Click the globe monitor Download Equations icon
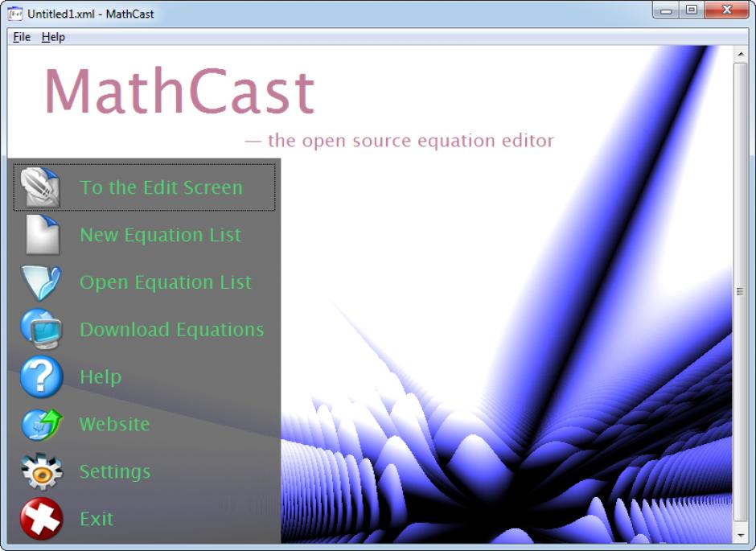This screenshot has width=756, height=551. (x=41, y=329)
